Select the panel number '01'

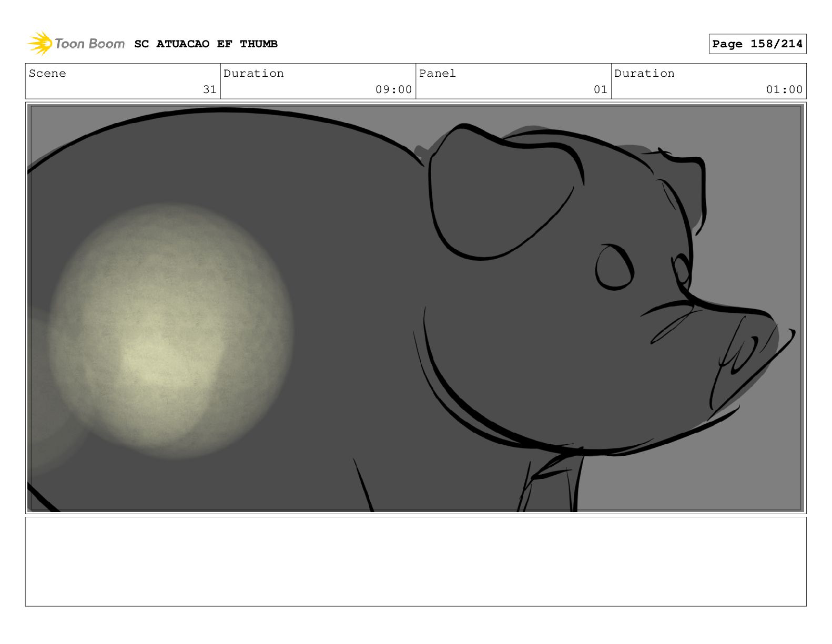601,90
